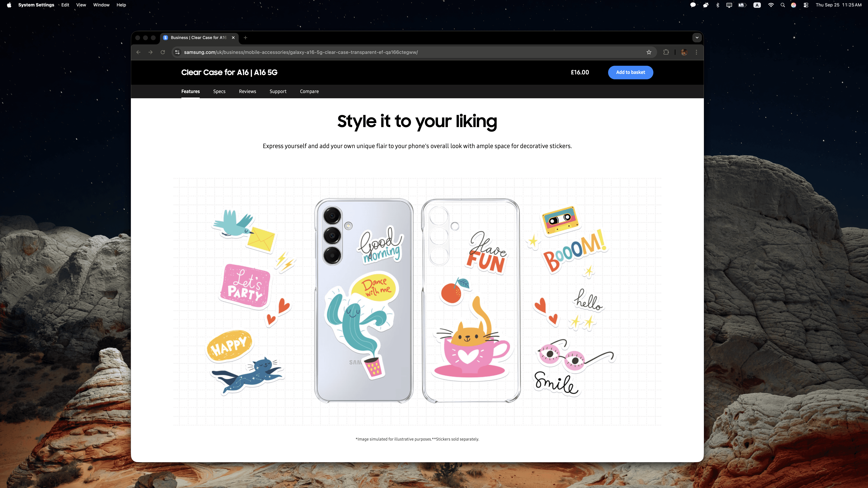Go back to the previous page
The image size is (868, 488).
click(139, 52)
